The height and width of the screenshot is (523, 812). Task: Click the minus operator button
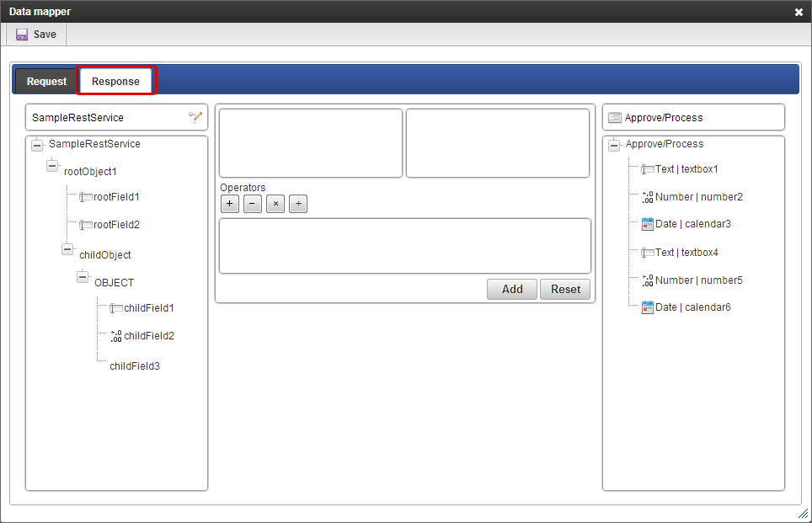[252, 204]
